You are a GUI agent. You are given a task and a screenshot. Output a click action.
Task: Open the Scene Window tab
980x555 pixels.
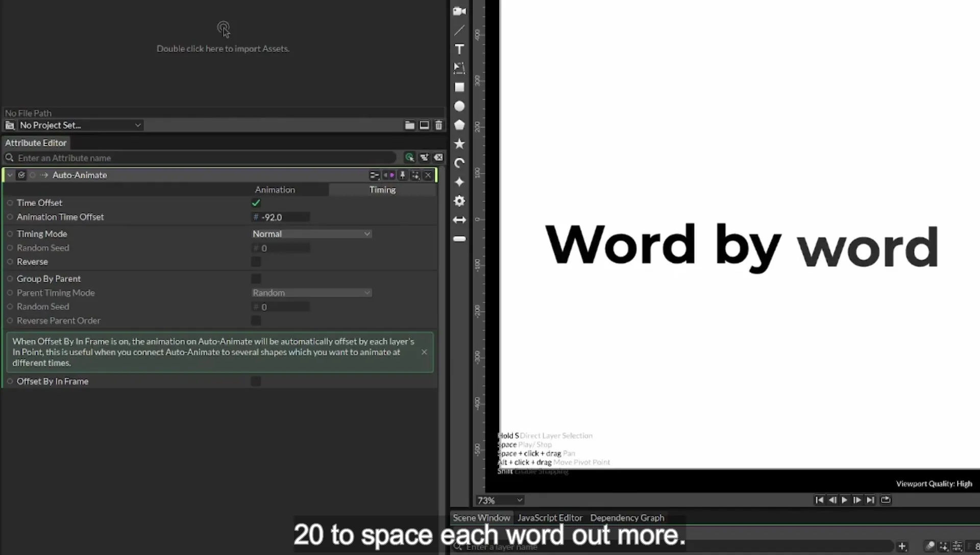click(x=481, y=518)
